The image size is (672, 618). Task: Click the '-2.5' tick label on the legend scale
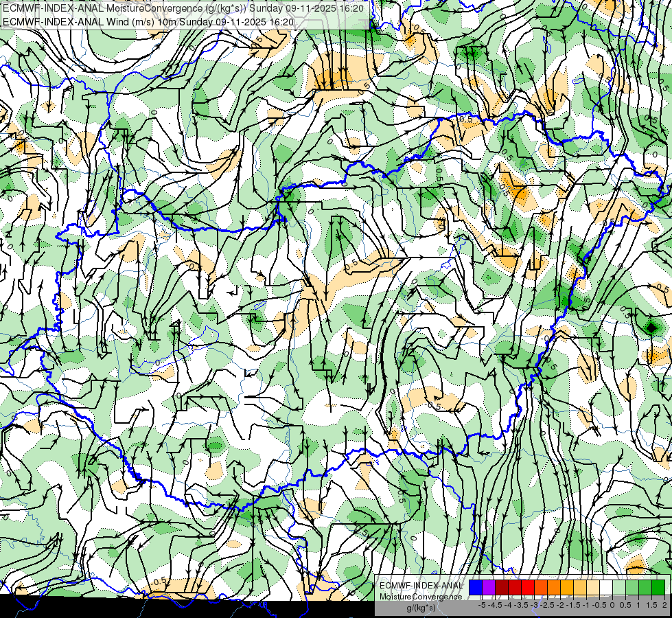click(x=547, y=605)
